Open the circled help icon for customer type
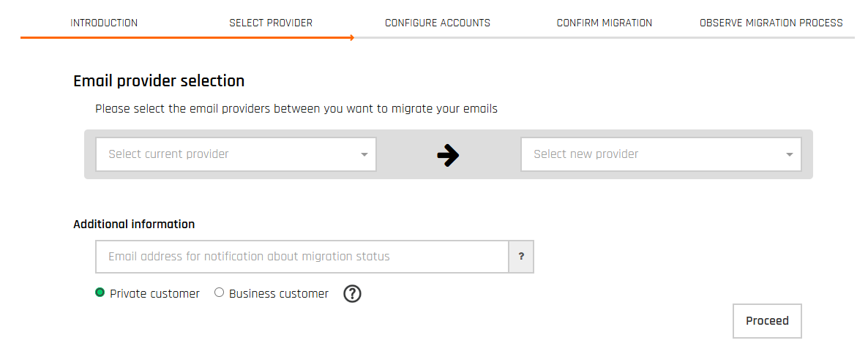Viewport: 868px width, 343px height. click(353, 294)
